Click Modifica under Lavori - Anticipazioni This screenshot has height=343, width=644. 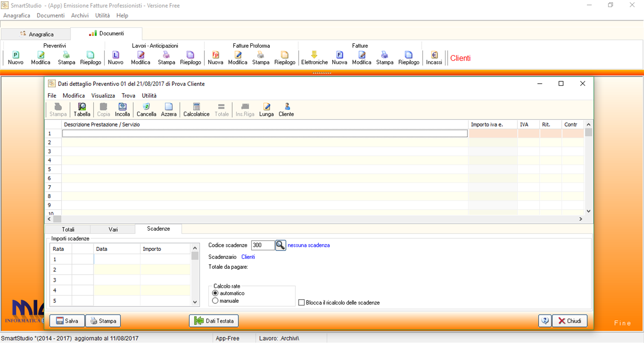click(x=140, y=58)
